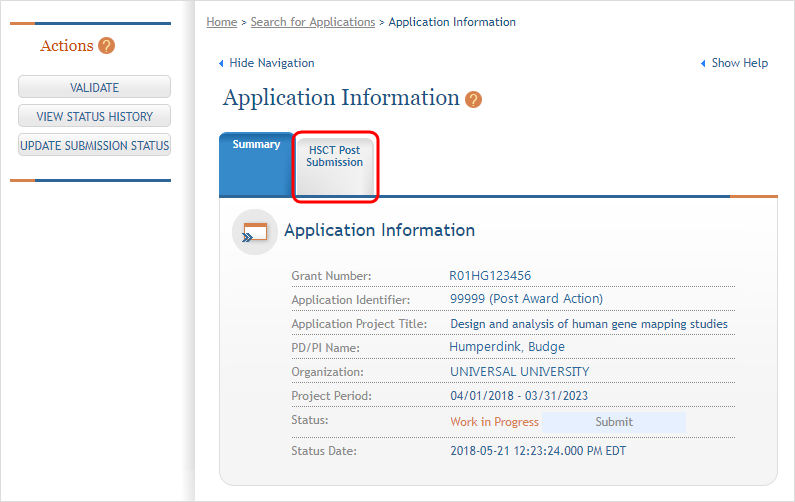
Task: Click the Status Date label
Action: (x=324, y=451)
